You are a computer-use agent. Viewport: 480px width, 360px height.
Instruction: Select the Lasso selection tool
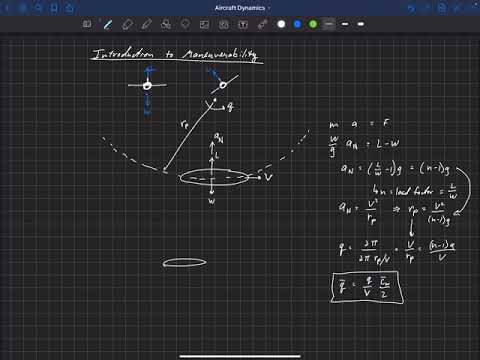click(x=185, y=24)
